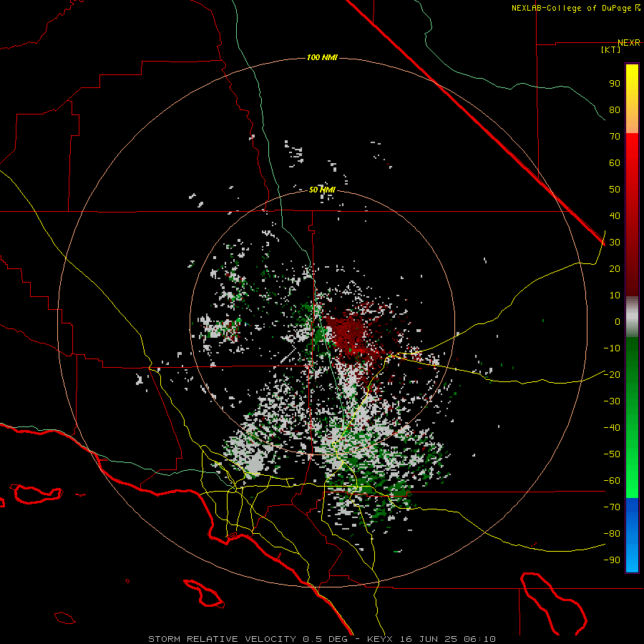Image resolution: width=644 pixels, height=644 pixels.
Task: Click the 50 NMI range ring label
Action: [x=322, y=190]
